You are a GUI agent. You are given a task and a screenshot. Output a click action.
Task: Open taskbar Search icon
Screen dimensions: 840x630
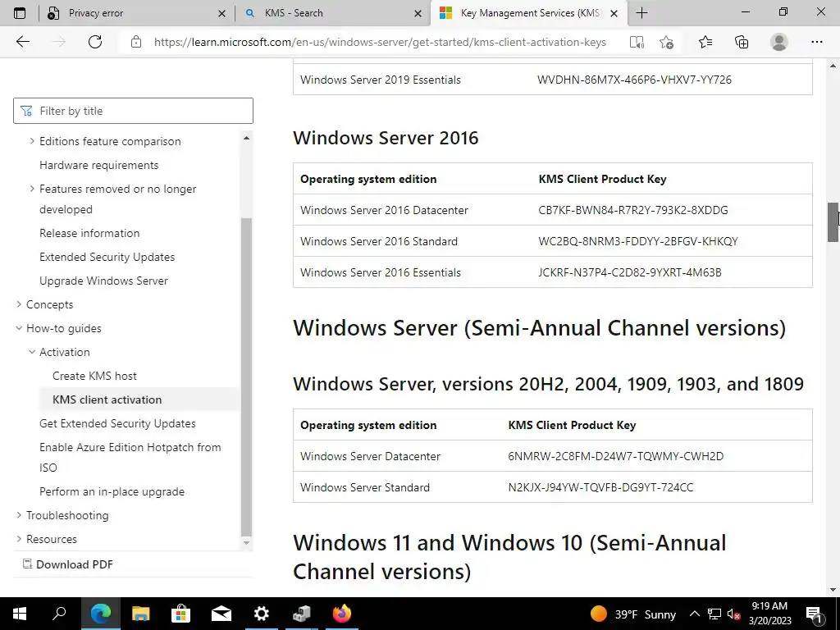coord(59,614)
